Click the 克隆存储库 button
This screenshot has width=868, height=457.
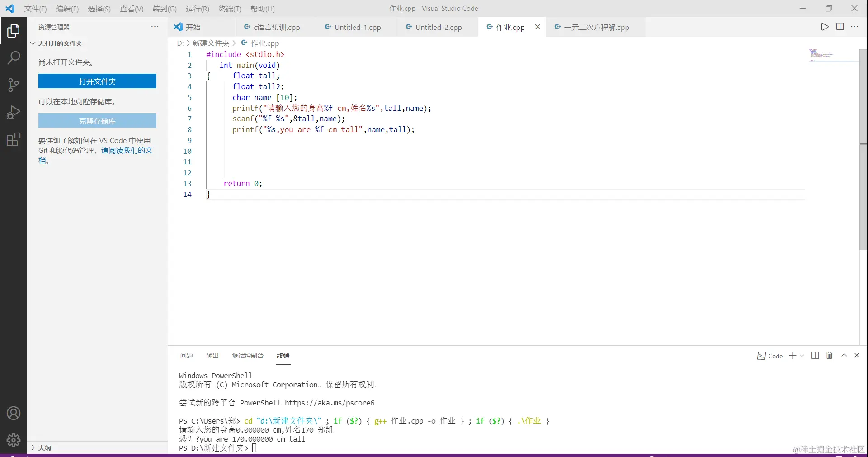click(x=97, y=121)
